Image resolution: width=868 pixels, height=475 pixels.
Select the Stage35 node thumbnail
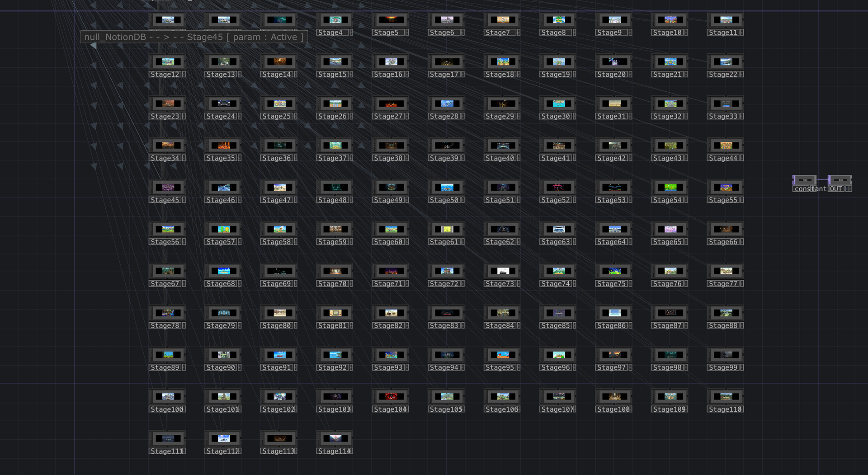coord(223,146)
